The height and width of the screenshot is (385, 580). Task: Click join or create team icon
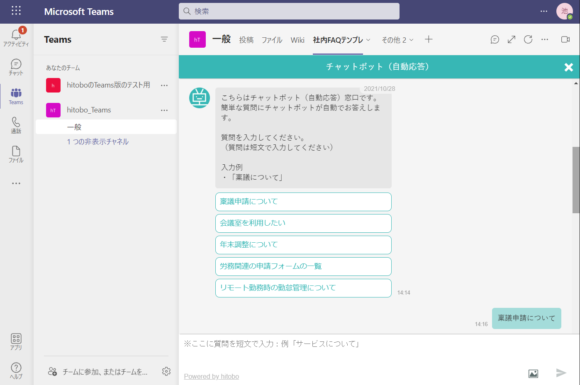(x=52, y=371)
